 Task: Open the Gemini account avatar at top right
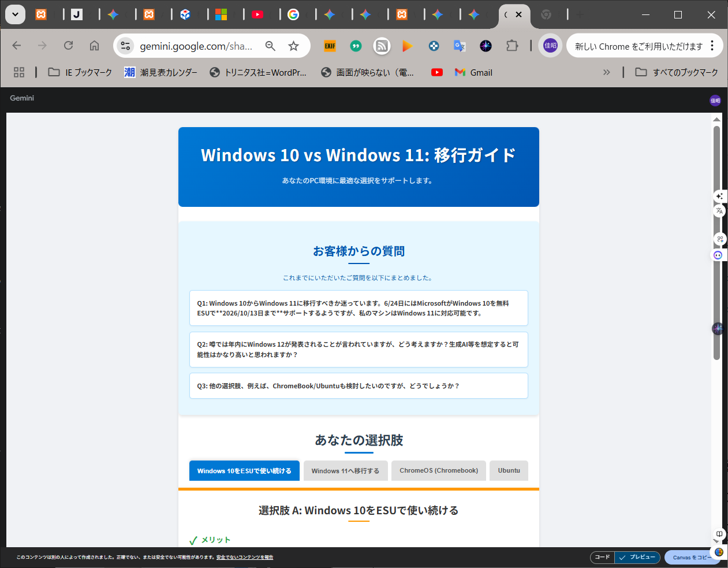point(715,101)
